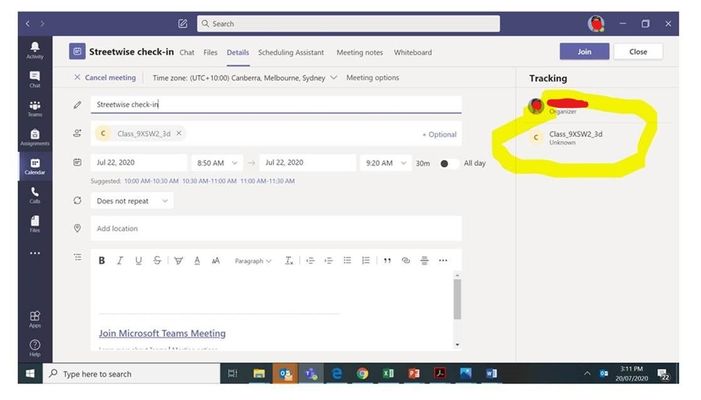Pick suggested time 10:30 AM-11:00 AM
Image resolution: width=701 pixels, height=400 pixels.
click(209, 181)
